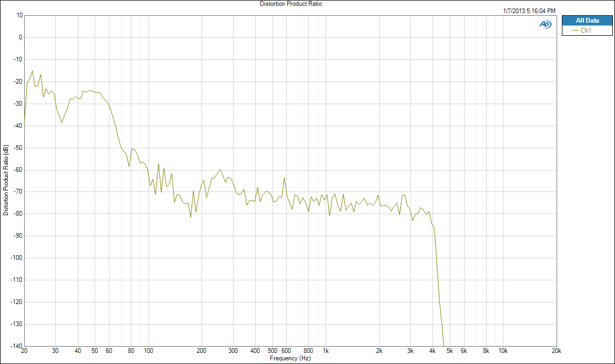Click the Ch1 olive line swatch
615x364 pixels.
click(x=576, y=31)
